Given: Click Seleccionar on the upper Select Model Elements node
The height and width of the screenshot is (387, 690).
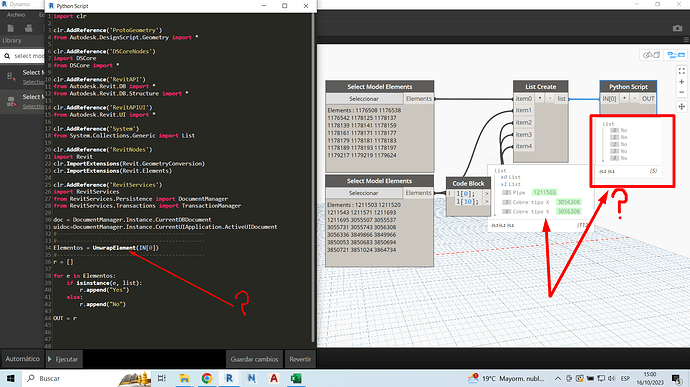Looking at the screenshot, I should click(364, 99).
